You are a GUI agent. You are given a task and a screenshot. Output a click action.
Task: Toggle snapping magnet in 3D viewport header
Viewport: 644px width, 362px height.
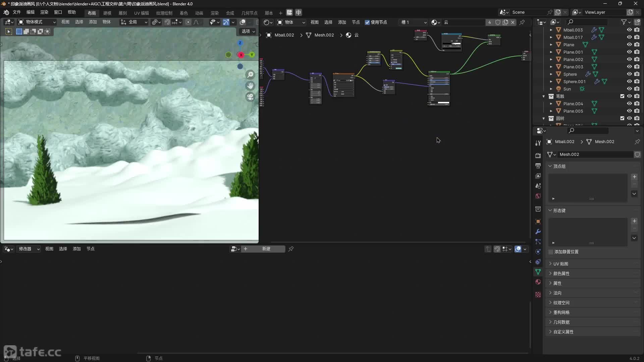167,22
